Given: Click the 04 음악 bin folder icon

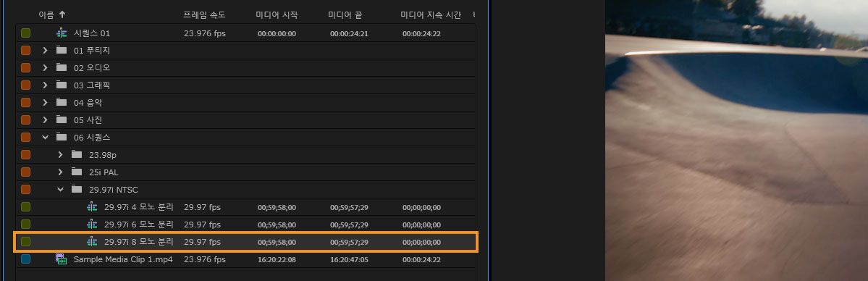Looking at the screenshot, I should tap(61, 103).
